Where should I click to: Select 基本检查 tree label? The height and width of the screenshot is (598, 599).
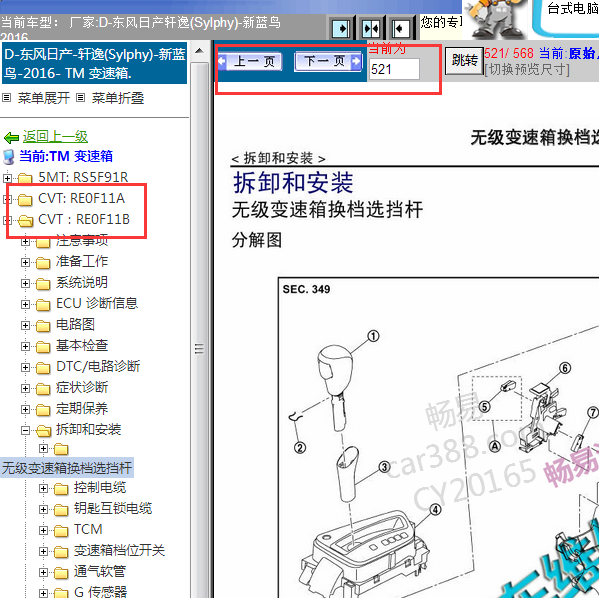pos(82,345)
